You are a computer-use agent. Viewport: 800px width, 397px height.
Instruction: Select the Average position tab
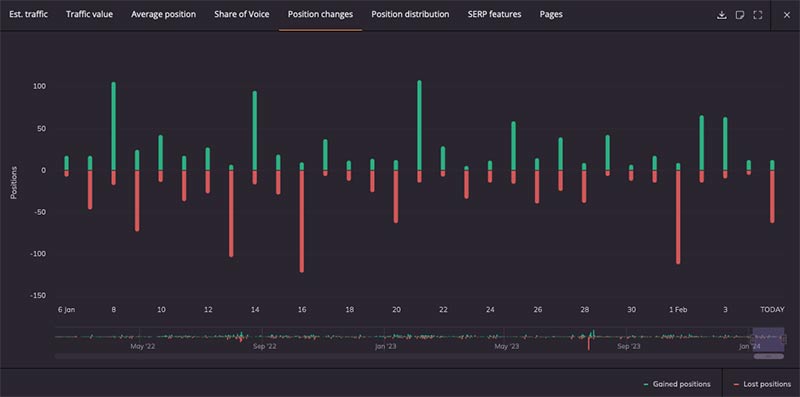click(x=163, y=14)
